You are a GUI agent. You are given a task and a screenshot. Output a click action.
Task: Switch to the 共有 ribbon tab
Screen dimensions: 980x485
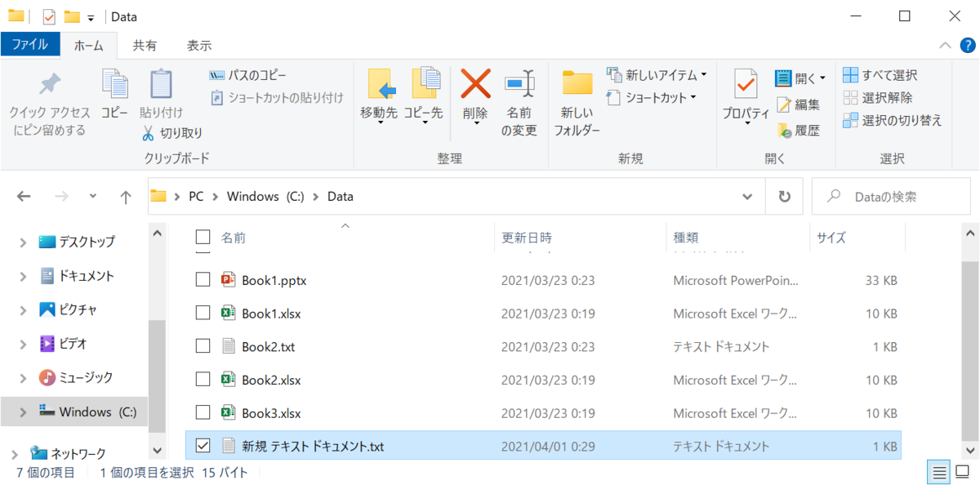coord(145,46)
